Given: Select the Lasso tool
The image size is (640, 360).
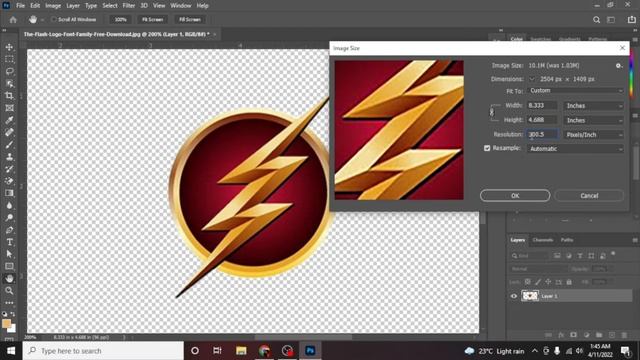Looking at the screenshot, I should pos(9,71).
